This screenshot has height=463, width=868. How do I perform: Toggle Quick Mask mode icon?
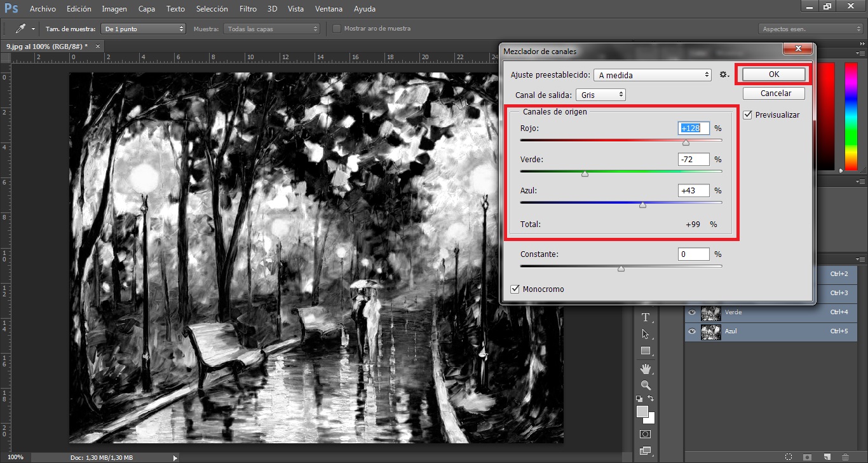click(646, 434)
